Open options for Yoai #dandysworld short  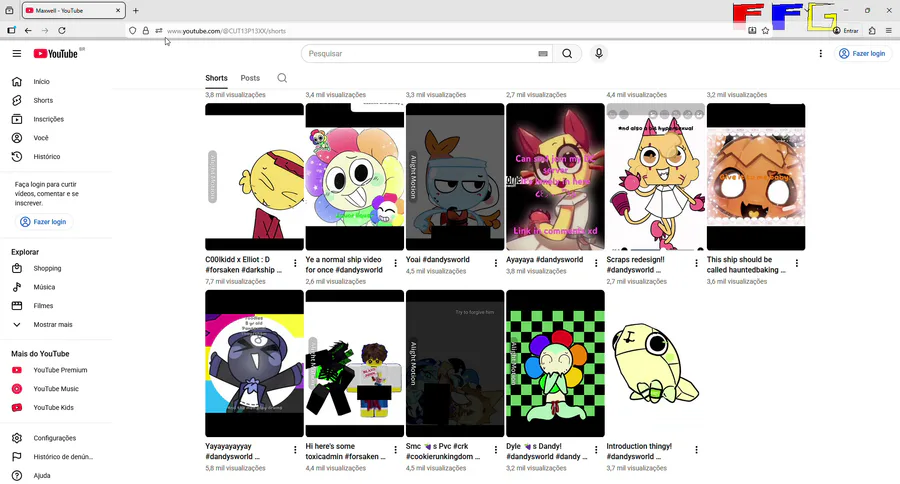(x=496, y=263)
